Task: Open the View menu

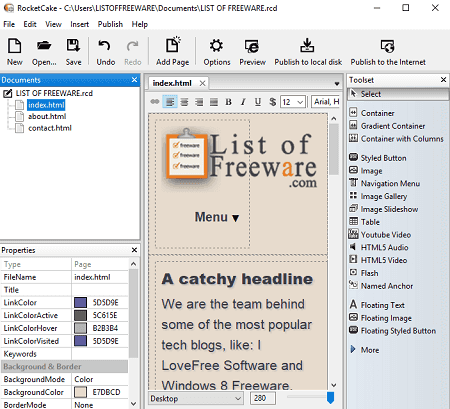Action: (53, 24)
